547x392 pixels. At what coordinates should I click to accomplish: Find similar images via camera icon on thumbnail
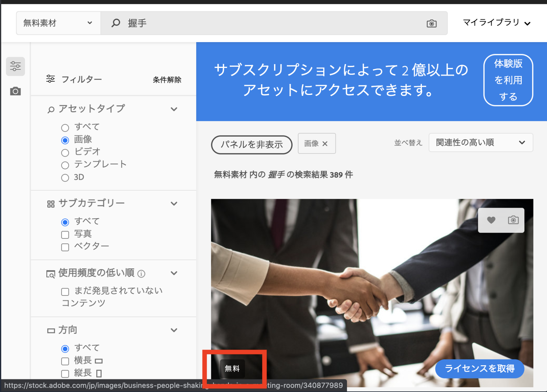pos(513,220)
